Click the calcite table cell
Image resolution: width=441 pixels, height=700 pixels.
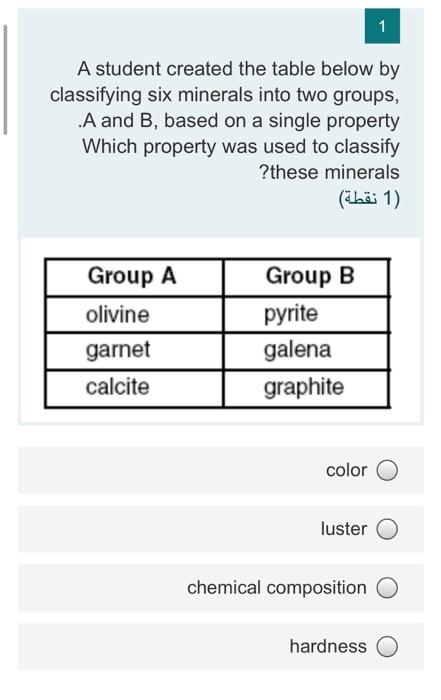click(133, 388)
